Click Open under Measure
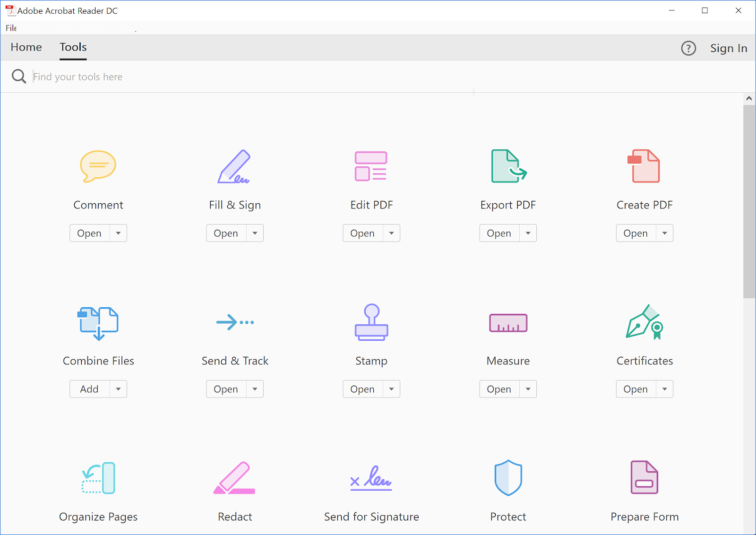 [499, 389]
